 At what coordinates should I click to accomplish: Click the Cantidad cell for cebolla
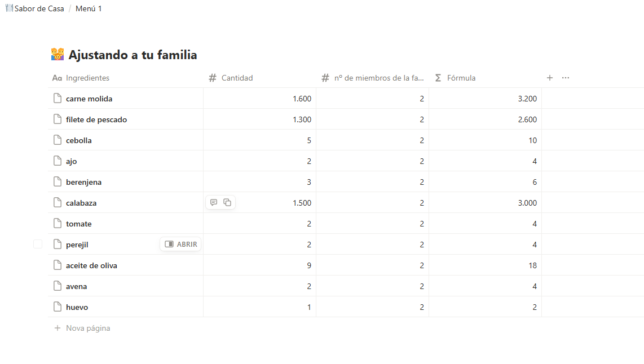click(259, 140)
